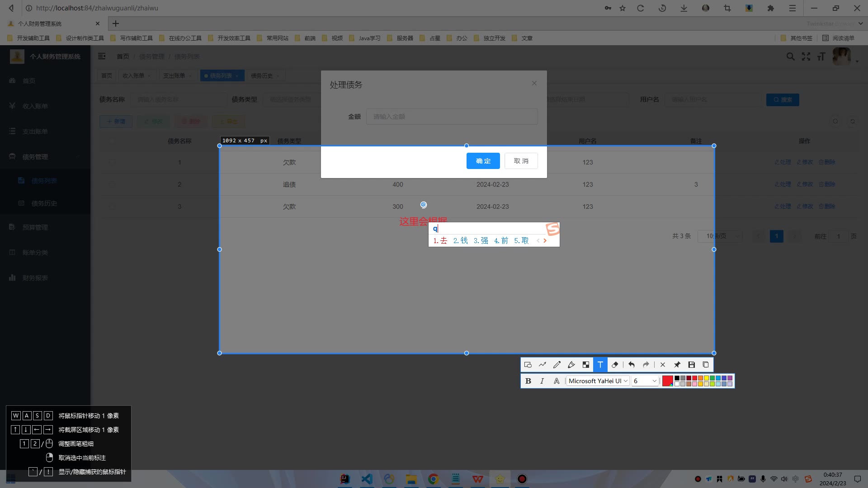Toggle outlined text style
868x488 pixels.
[557, 381]
